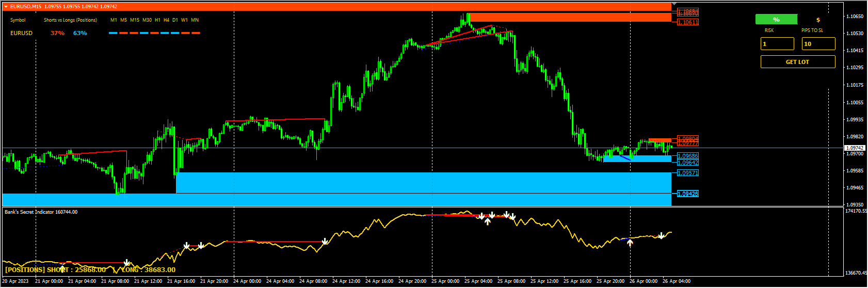The width and height of the screenshot is (868, 288).
Task: Switch risk mode to $ toggle
Action: 818,20
